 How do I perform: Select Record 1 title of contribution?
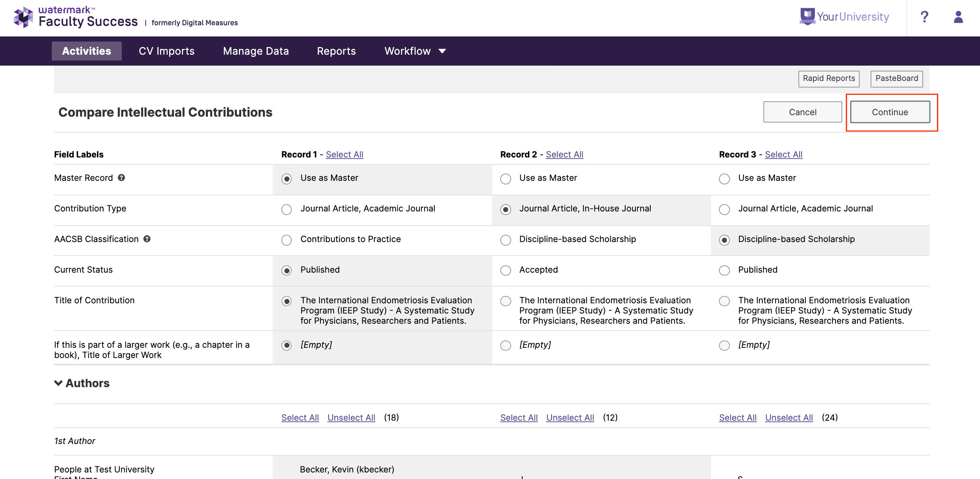(287, 301)
